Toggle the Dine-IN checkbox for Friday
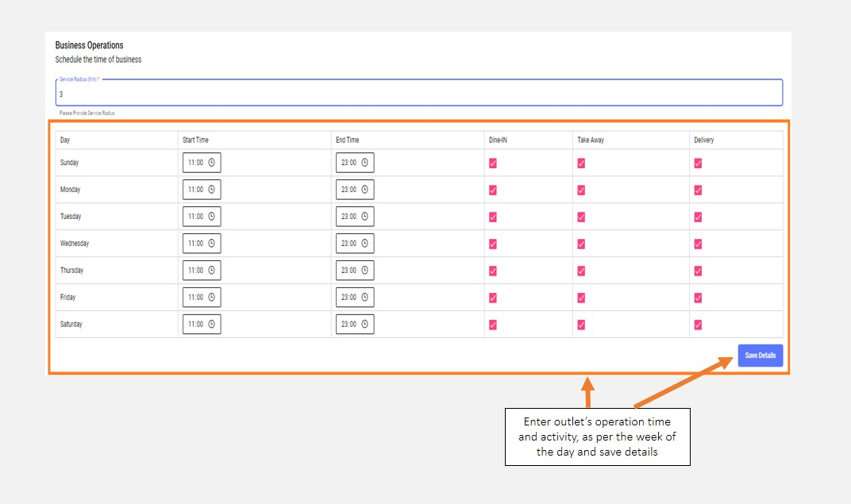 (x=493, y=298)
